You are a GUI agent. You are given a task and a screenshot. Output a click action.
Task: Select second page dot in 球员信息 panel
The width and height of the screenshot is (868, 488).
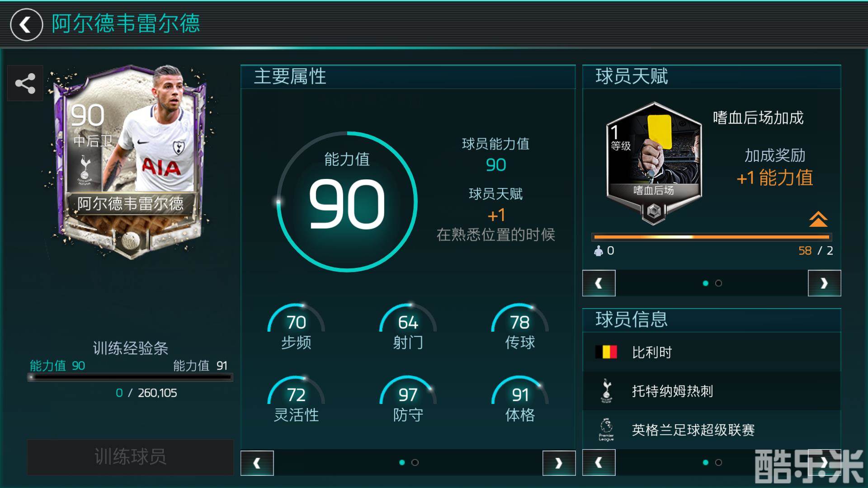[x=718, y=462]
